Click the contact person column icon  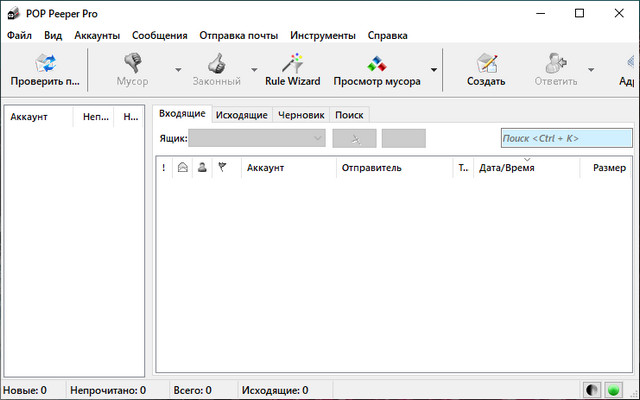[x=202, y=168]
